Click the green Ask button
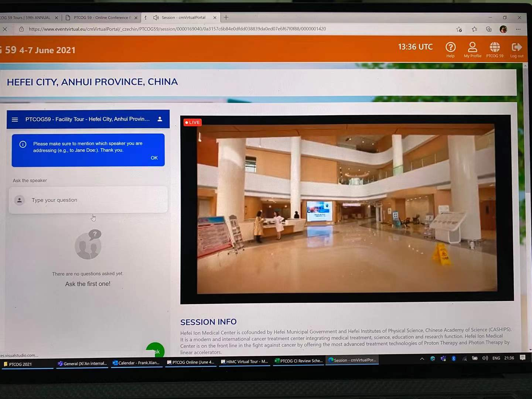Image resolution: width=532 pixels, height=399 pixels. point(155,351)
